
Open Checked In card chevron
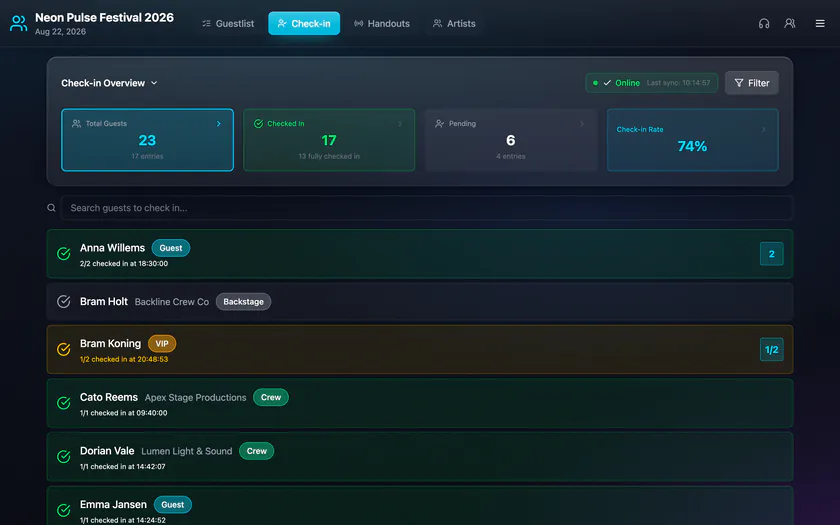pos(400,124)
